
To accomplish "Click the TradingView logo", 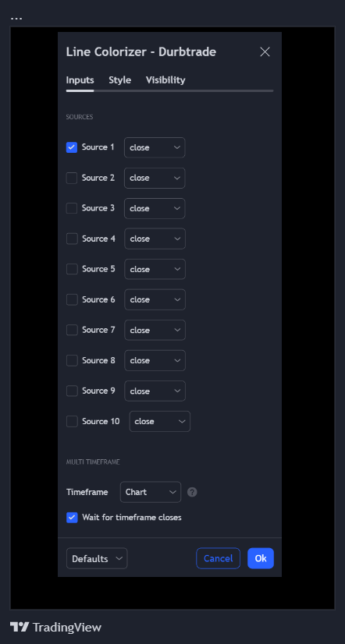I will (55, 627).
